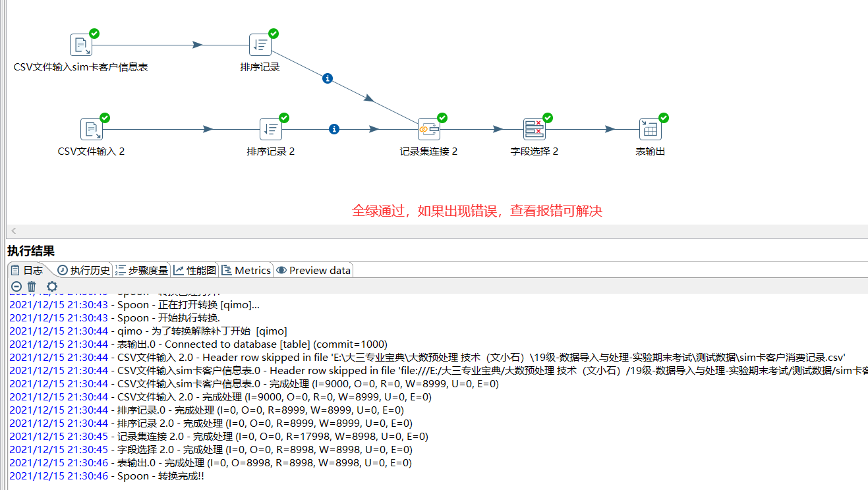
Task: Select the CSV文件输入sim卡客户信息表 step icon
Action: (81, 45)
